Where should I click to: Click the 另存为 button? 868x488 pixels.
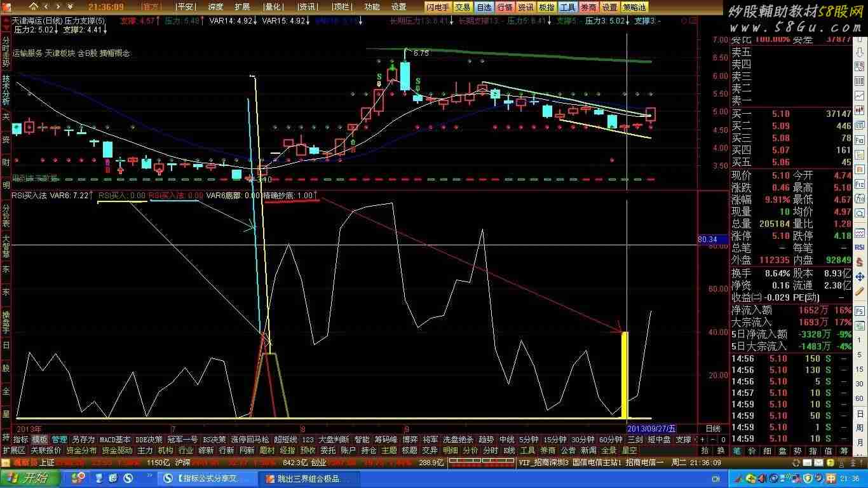[83, 440]
